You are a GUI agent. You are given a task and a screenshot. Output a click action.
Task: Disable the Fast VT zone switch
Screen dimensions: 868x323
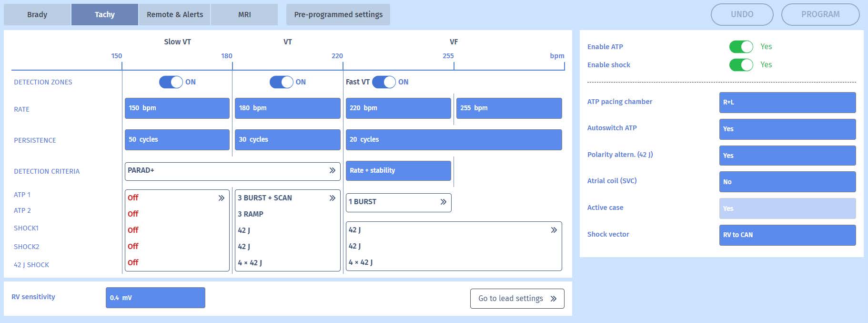[384, 82]
